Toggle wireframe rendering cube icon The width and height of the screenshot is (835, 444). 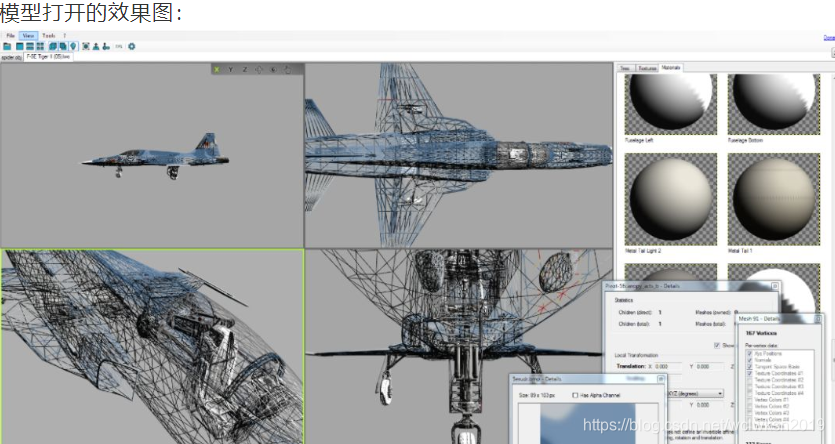(53, 46)
